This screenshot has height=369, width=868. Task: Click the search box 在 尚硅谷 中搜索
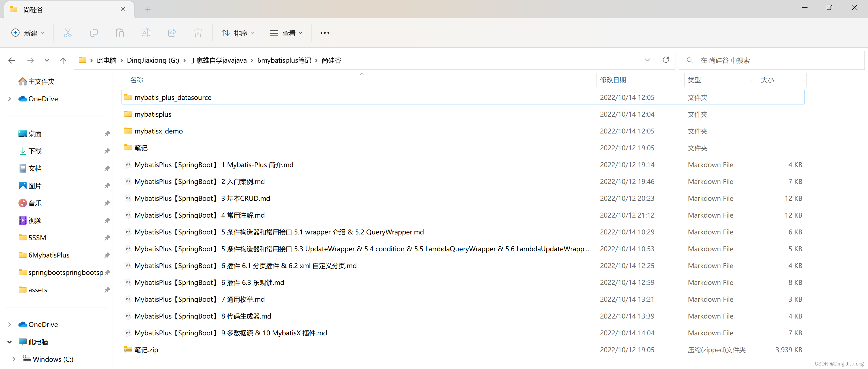point(772,60)
